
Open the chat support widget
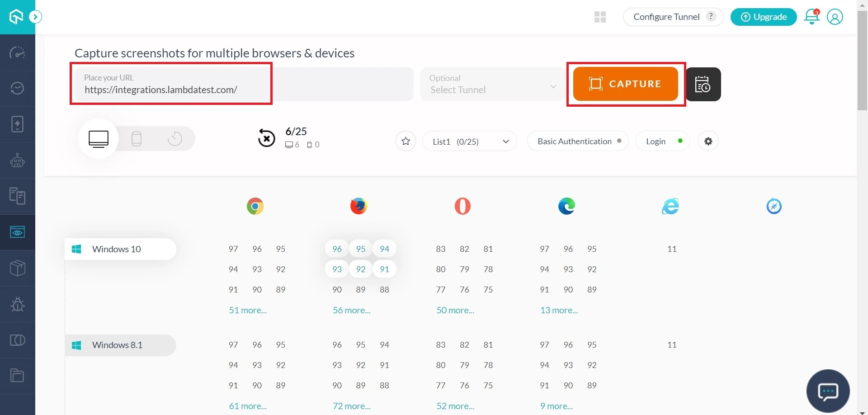coord(828,391)
